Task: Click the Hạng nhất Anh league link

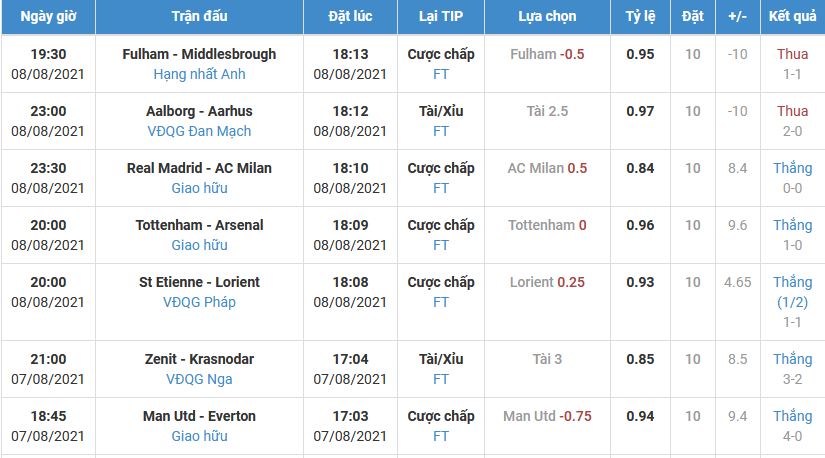Action: pyautogui.click(x=199, y=74)
